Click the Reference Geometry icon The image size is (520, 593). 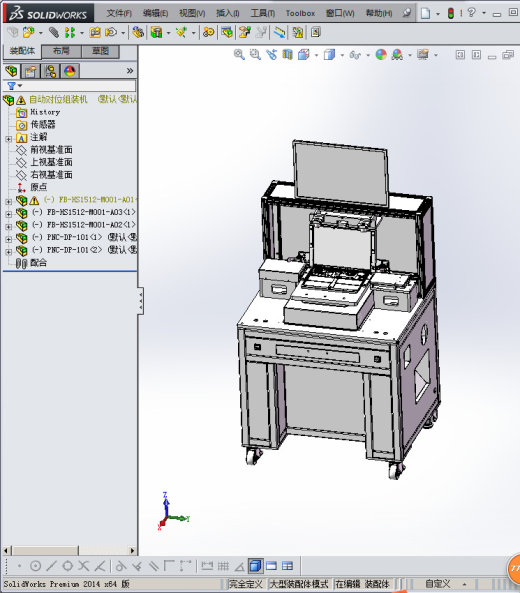[x=182, y=33]
